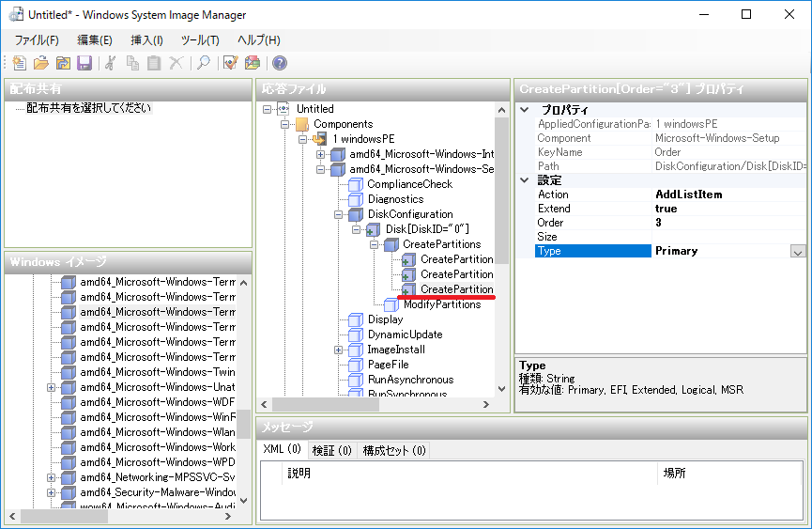The image size is (812, 529).
Task: Click the Open Answer File folder icon
Action: (40, 63)
